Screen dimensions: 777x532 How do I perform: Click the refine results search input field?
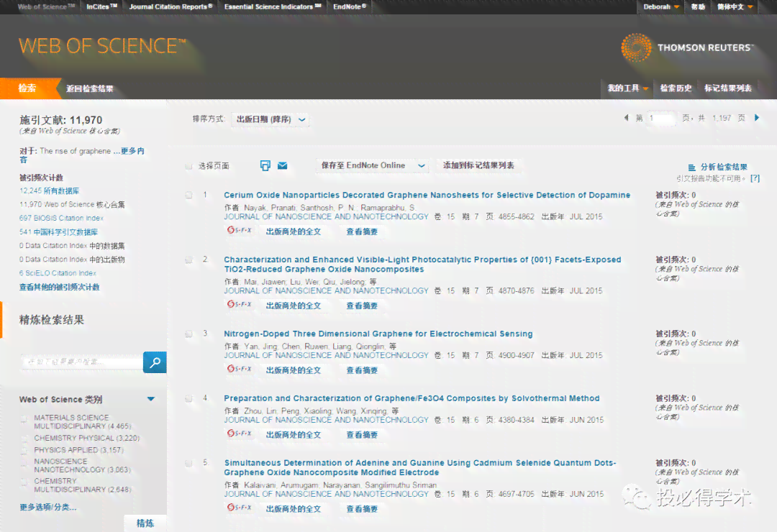81,362
